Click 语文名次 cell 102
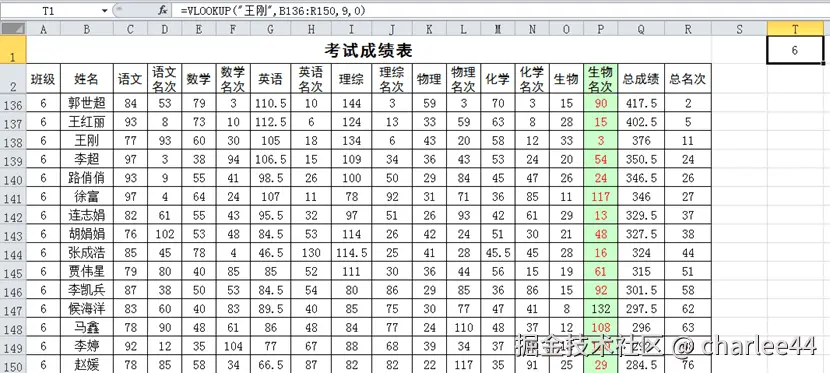Screen dimensions: 830x373 (x=165, y=234)
